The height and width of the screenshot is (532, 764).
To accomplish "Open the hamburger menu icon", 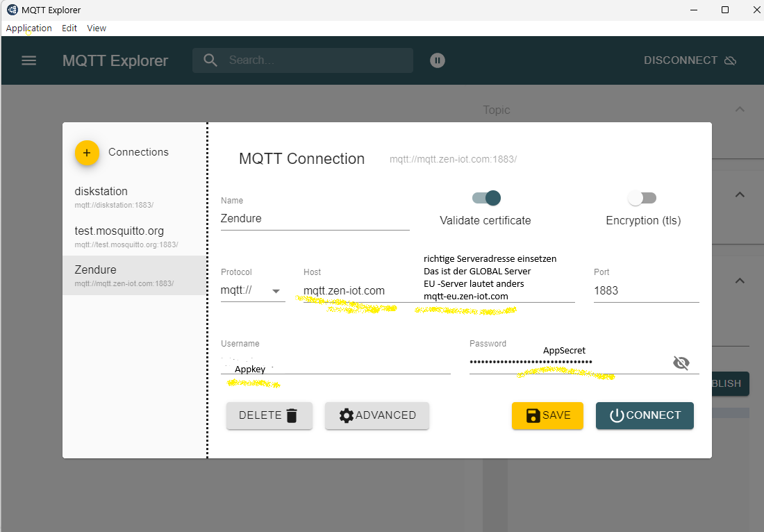I will tap(28, 60).
